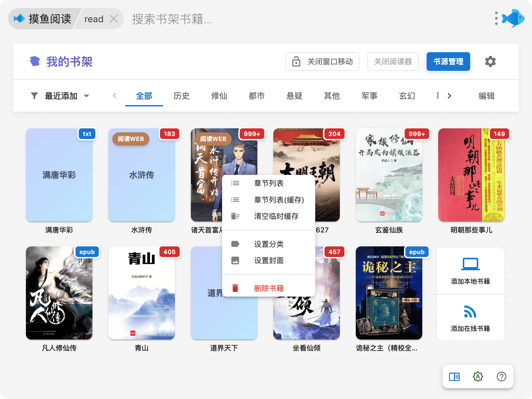Image resolution: width=532 pixels, height=399 pixels.
Task: Click the 添加本地书籍 label
Action: (470, 281)
